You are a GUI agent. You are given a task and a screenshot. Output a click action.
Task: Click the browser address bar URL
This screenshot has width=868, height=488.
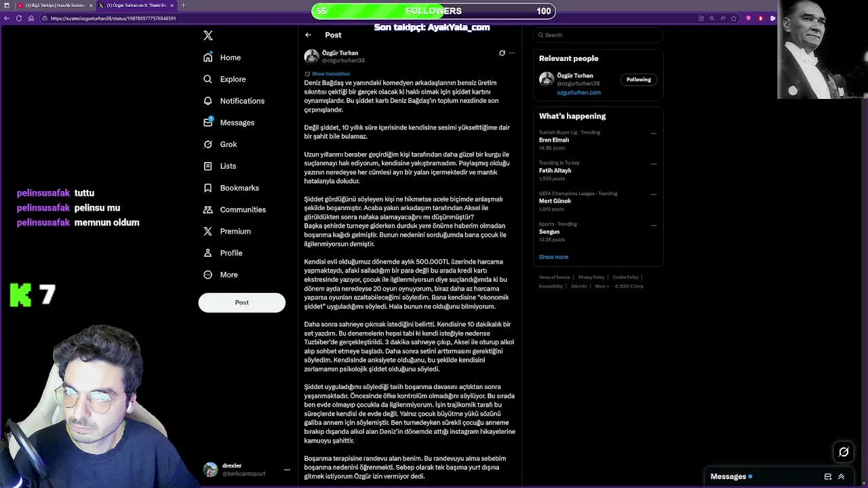(113, 18)
